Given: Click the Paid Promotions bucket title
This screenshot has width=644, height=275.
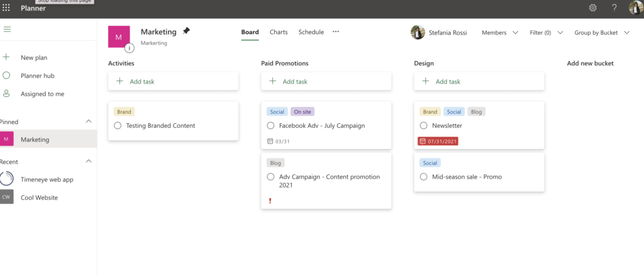Looking at the screenshot, I should click(285, 64).
